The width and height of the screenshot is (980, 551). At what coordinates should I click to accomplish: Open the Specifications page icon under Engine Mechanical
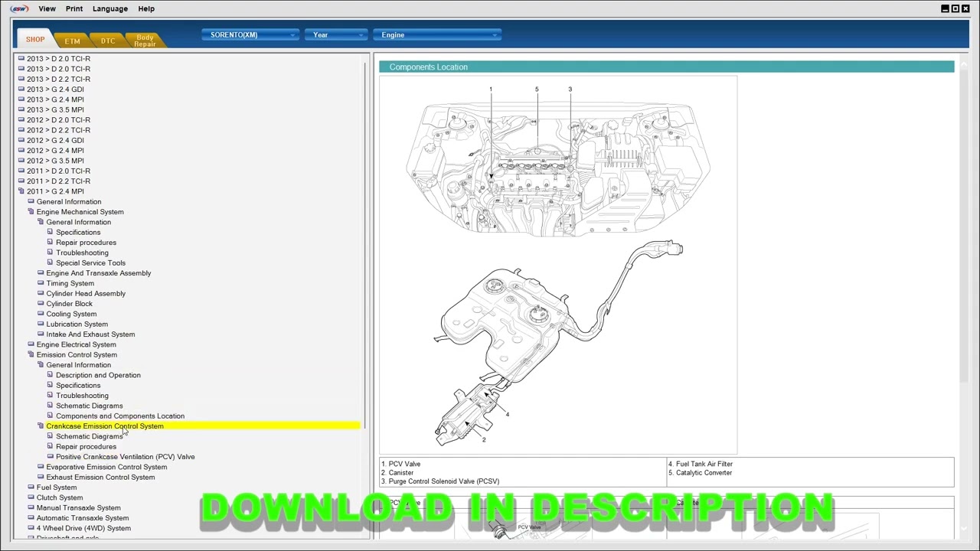(50, 232)
